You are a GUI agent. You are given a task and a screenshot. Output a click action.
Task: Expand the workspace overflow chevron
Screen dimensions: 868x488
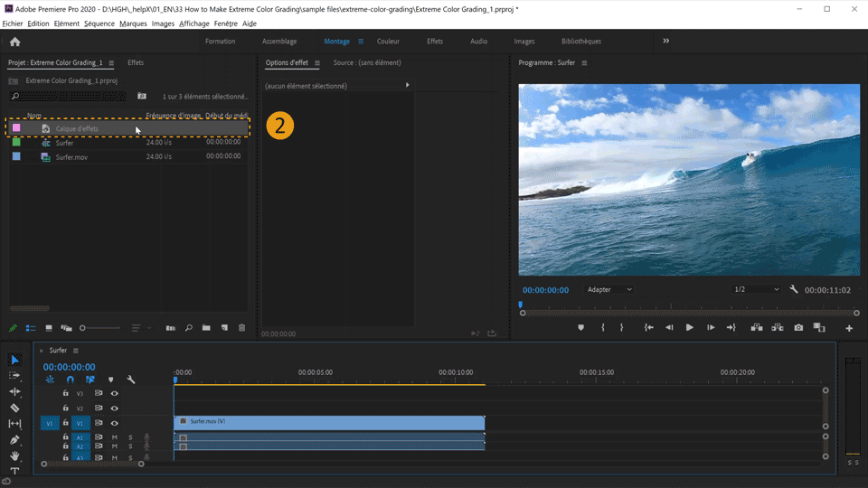[666, 41]
